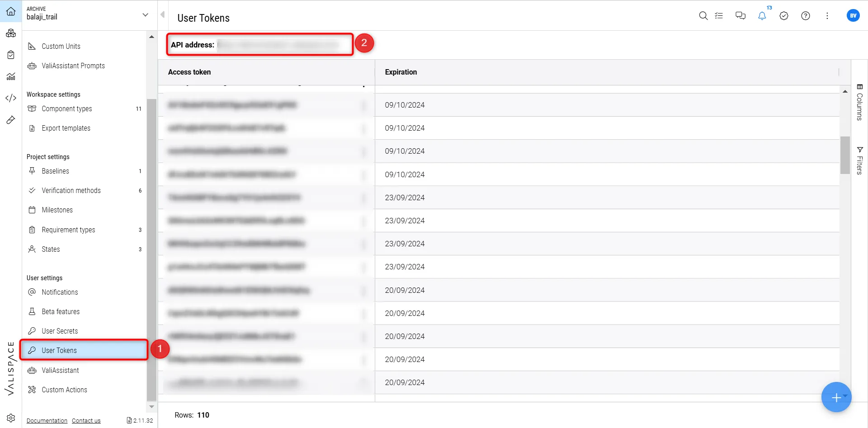Open the Documentation link

point(47,421)
